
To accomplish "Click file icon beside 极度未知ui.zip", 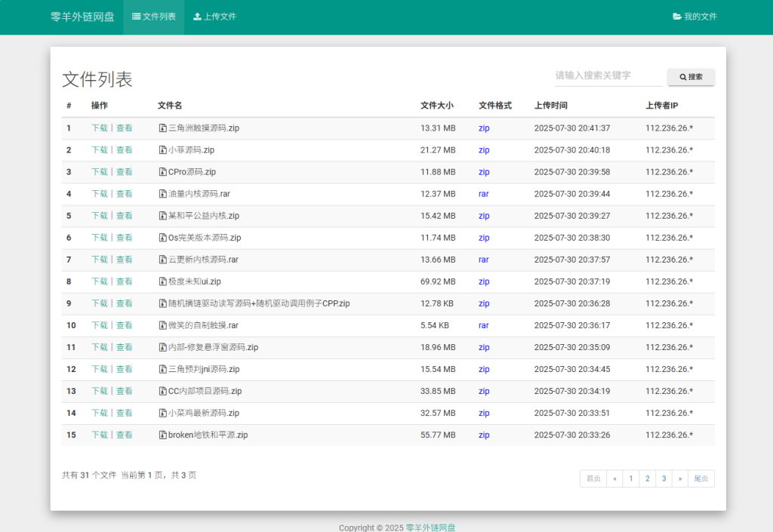I will 163,281.
